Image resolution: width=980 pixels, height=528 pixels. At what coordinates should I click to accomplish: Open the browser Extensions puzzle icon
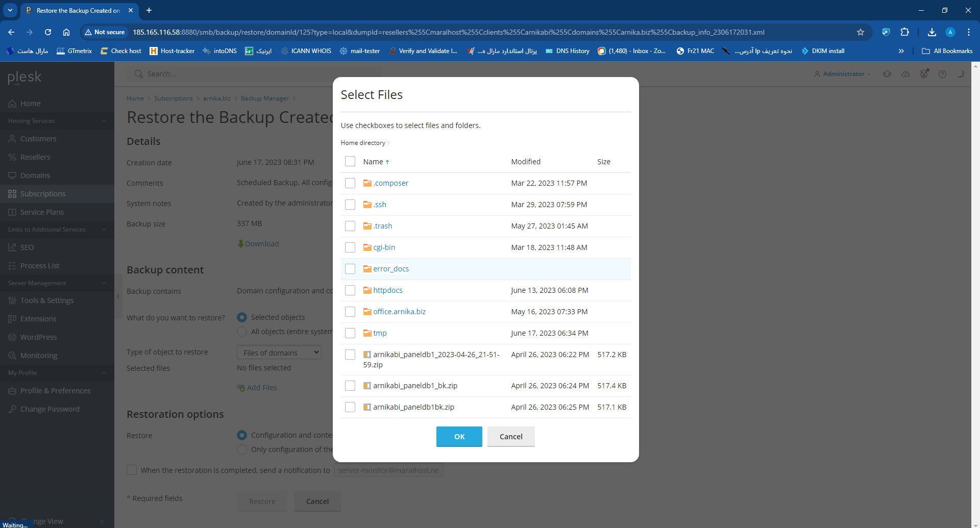(904, 32)
